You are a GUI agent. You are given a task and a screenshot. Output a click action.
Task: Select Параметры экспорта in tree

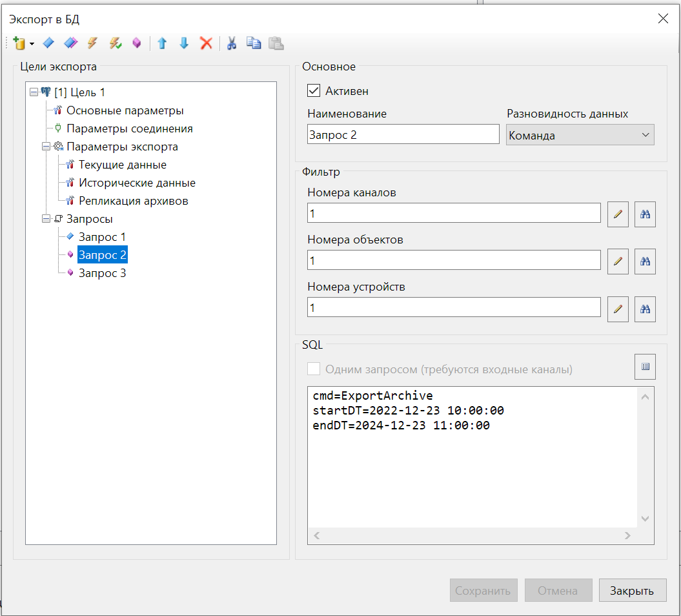(x=122, y=147)
